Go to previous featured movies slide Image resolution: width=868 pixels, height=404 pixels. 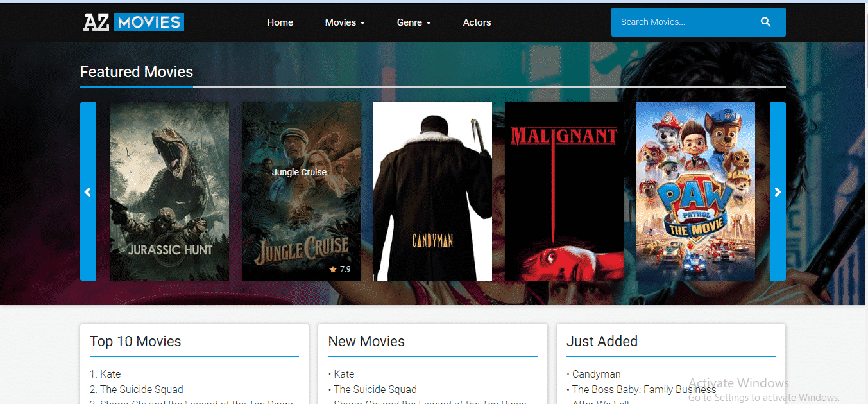tap(88, 191)
